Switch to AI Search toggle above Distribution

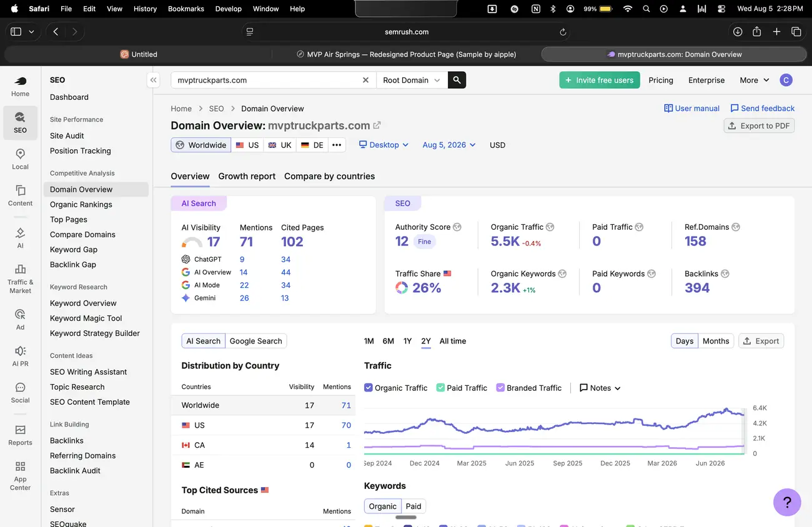pos(204,341)
